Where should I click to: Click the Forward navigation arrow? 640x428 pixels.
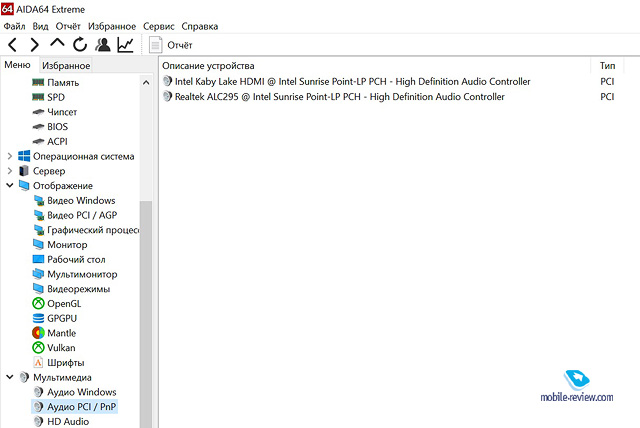[x=34, y=45]
